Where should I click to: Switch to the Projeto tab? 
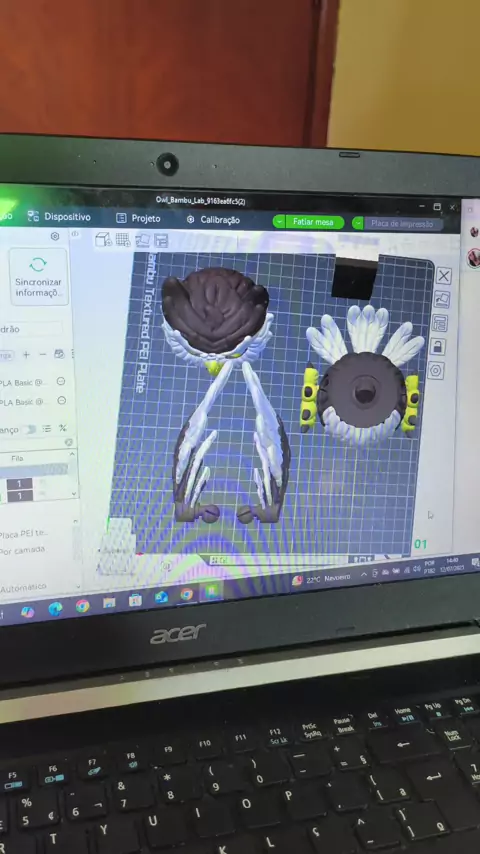(138, 218)
